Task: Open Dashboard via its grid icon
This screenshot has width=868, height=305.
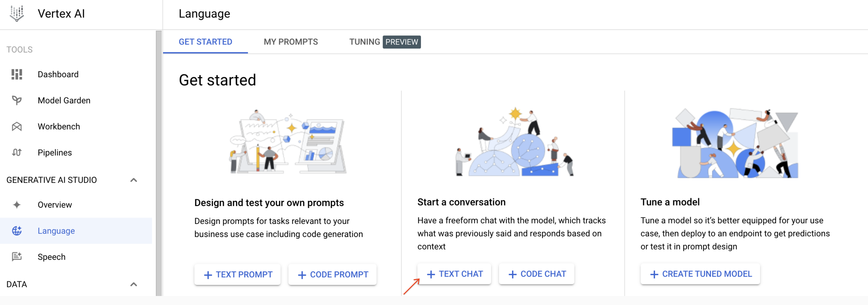Action: pyautogui.click(x=16, y=74)
